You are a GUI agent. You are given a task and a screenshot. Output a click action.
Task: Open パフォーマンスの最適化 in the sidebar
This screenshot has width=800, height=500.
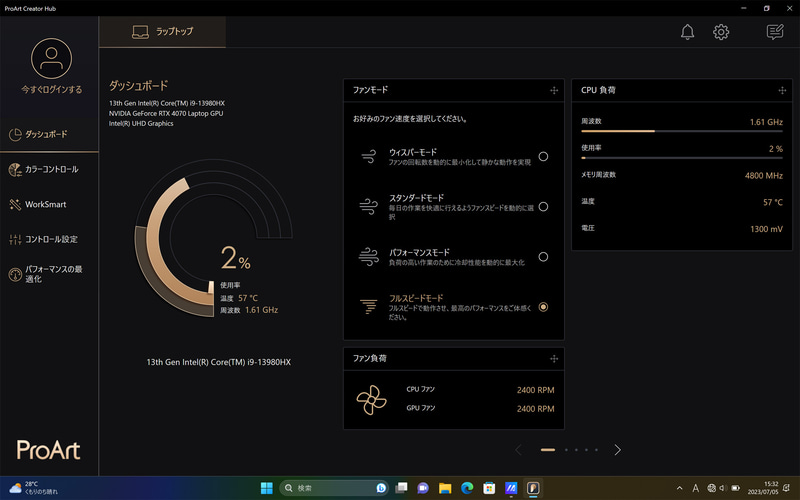(x=49, y=274)
